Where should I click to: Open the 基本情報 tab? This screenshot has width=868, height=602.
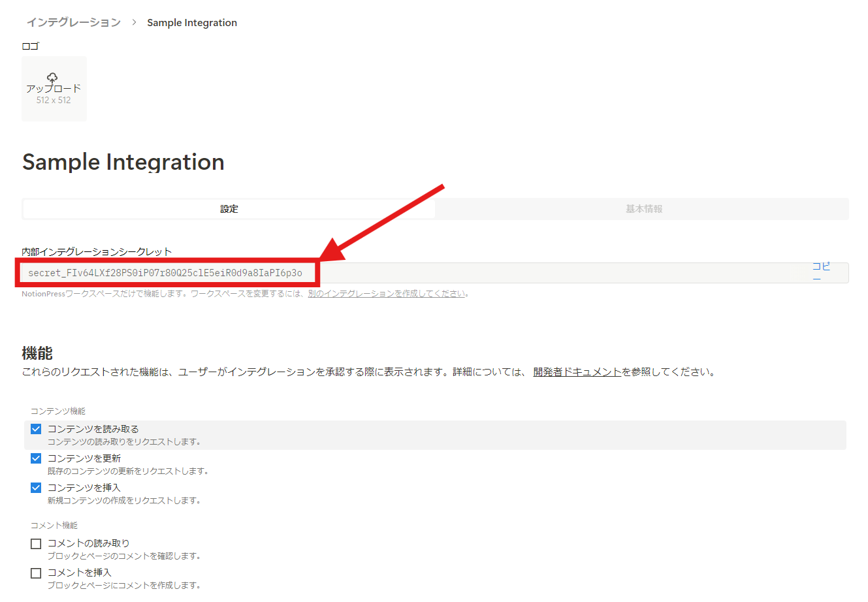point(643,209)
